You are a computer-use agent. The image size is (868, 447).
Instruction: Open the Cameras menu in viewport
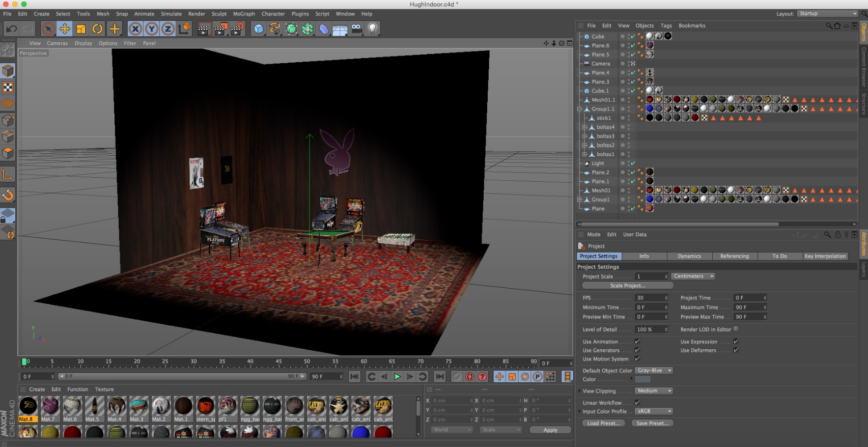click(x=57, y=43)
